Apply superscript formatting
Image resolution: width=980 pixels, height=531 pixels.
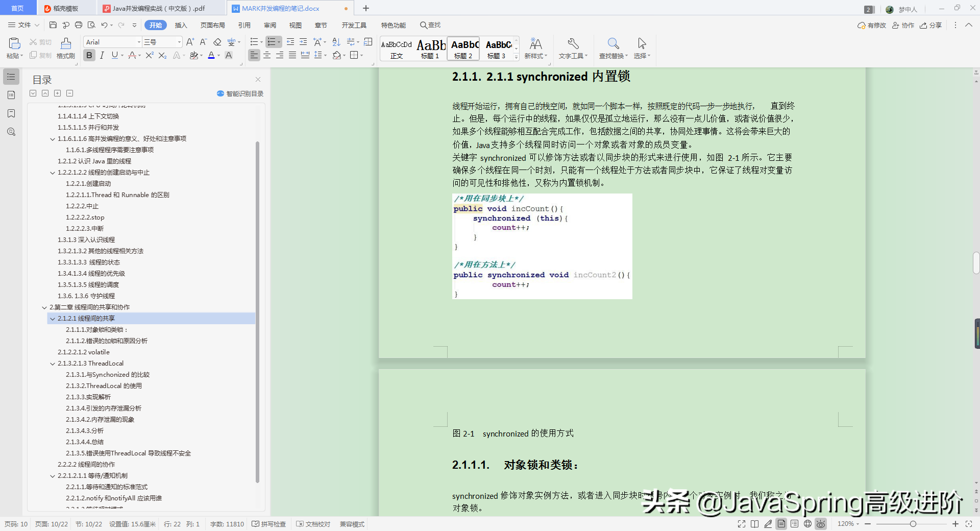click(149, 55)
